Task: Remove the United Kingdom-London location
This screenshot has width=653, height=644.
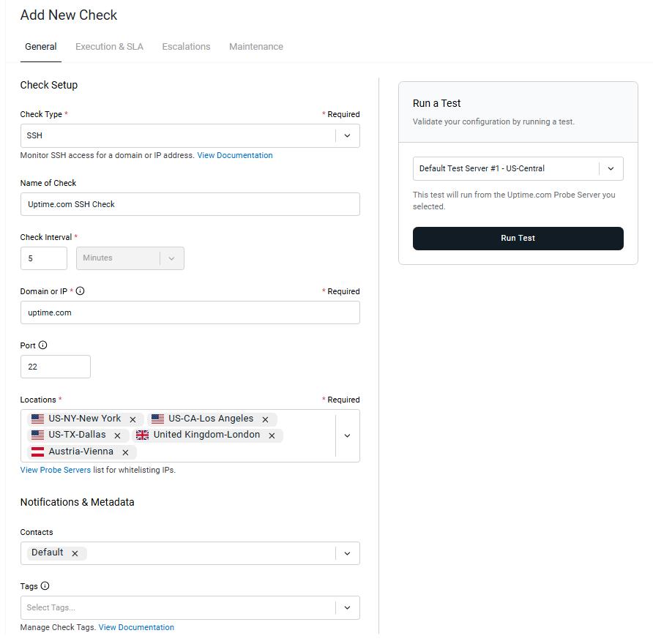Action: [x=272, y=435]
